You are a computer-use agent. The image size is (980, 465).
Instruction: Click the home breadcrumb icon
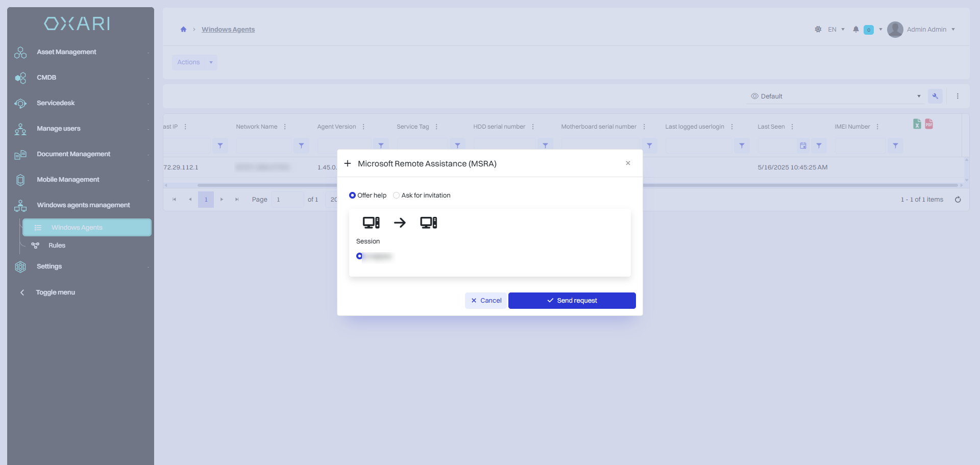click(x=183, y=30)
